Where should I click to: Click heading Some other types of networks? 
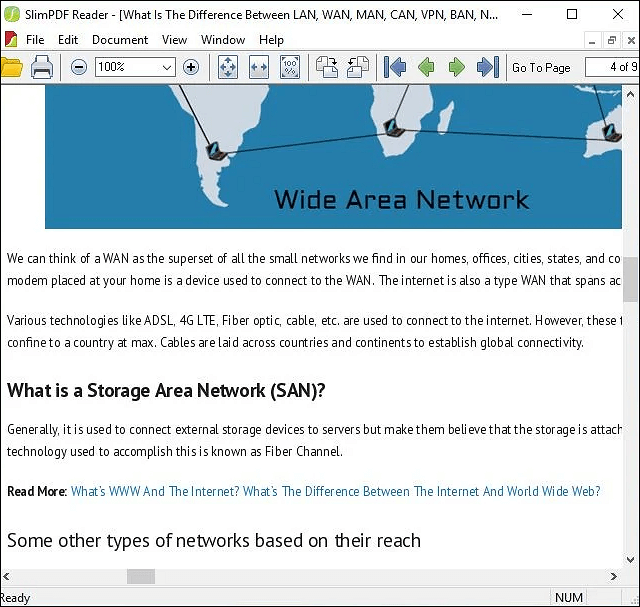(214, 541)
